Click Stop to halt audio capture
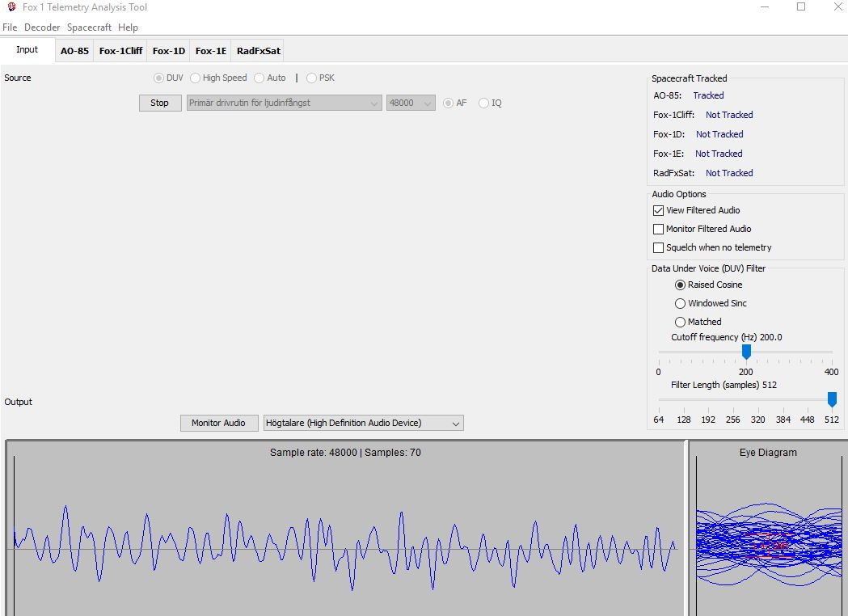 159,103
